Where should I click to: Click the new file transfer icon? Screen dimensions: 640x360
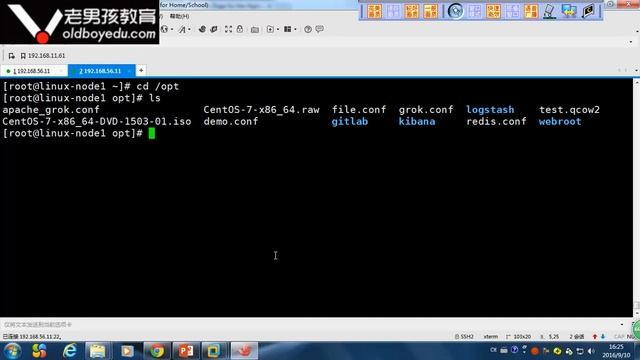[270, 29]
